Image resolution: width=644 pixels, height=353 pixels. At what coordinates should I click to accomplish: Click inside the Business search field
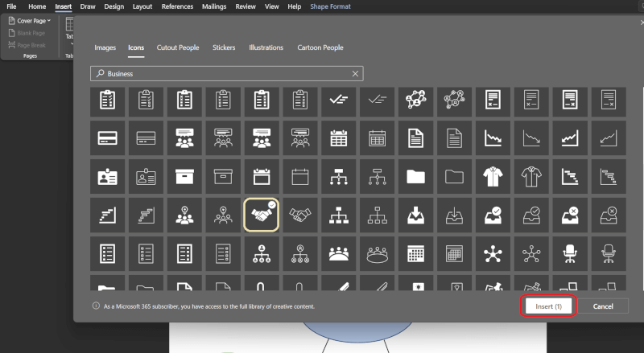pos(225,73)
